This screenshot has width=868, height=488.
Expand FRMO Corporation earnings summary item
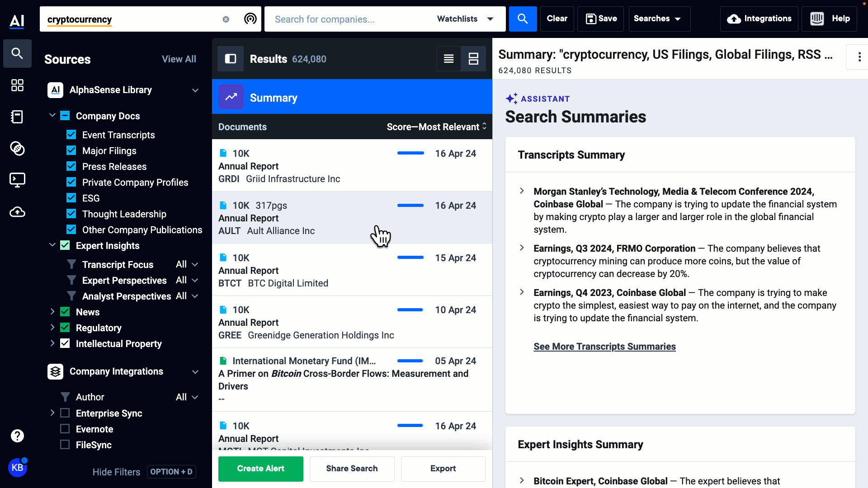pyautogui.click(x=522, y=248)
